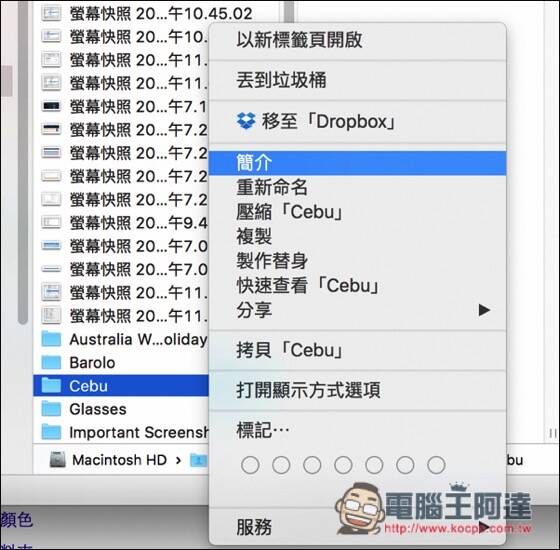Click the path chevron after Macintosh HD

point(178,460)
